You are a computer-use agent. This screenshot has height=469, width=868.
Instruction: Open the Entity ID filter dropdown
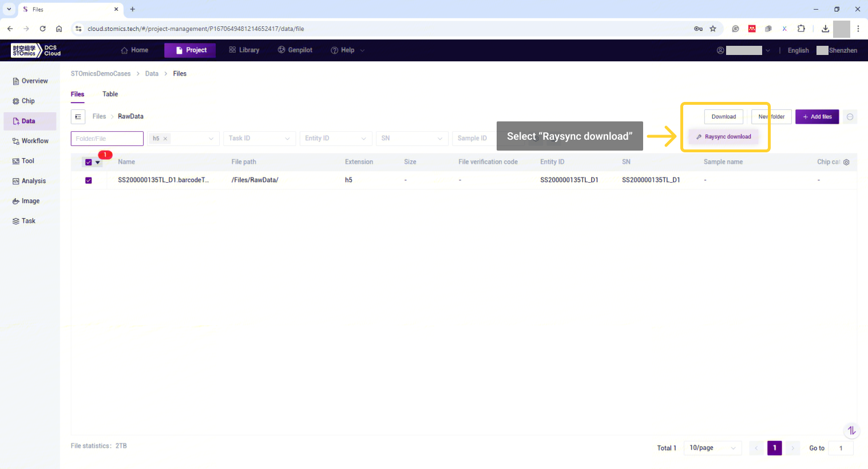click(335, 139)
